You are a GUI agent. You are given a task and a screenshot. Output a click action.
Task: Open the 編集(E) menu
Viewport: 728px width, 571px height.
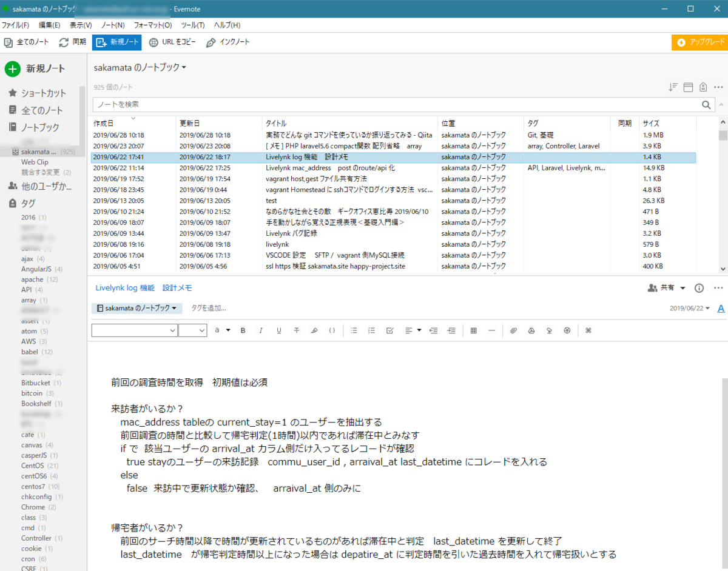point(49,25)
